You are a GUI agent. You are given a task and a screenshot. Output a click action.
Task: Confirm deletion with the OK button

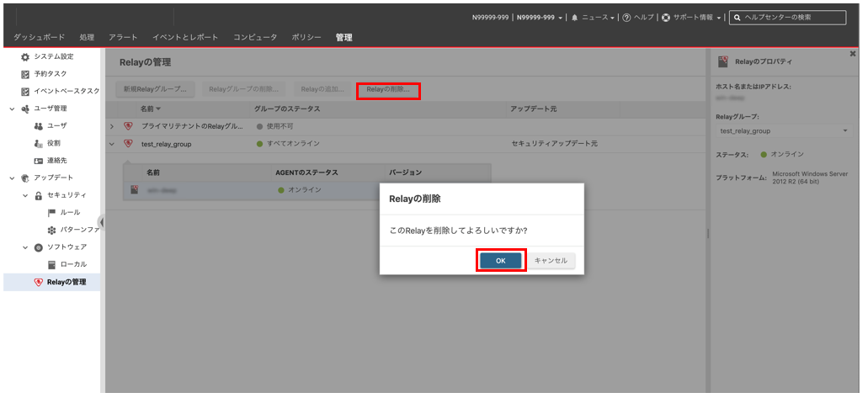coord(500,261)
